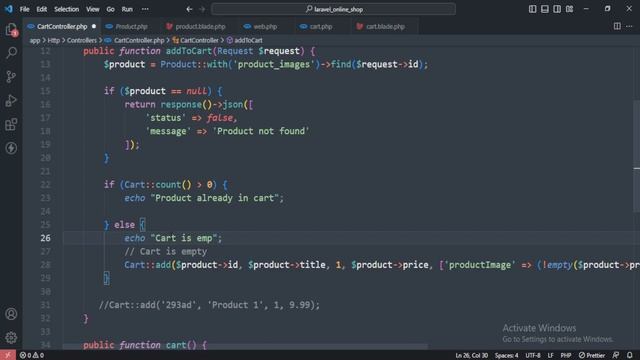The image size is (640, 360).
Task: Click the Windows minimize button
Action: click(x=586, y=9)
